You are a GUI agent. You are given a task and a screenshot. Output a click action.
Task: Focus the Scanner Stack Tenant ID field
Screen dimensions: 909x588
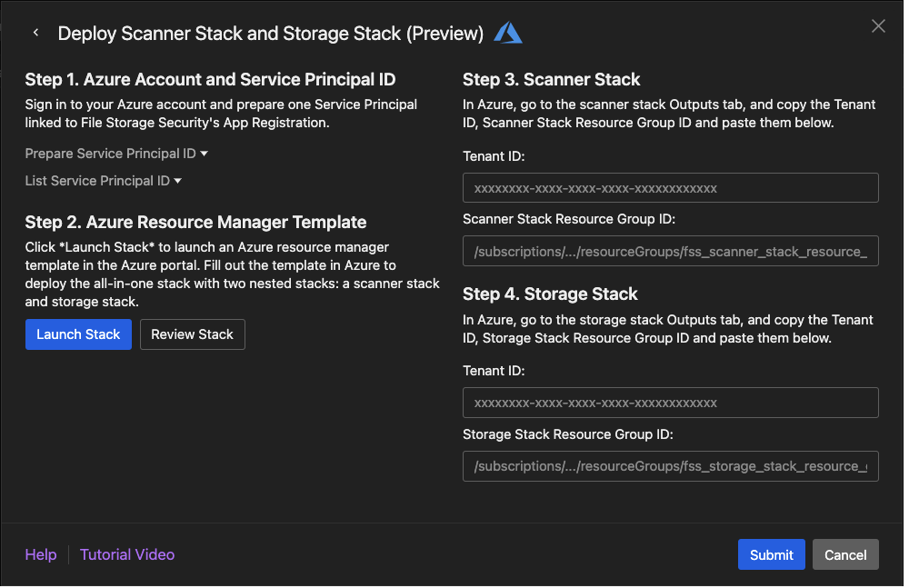pyautogui.click(x=670, y=188)
